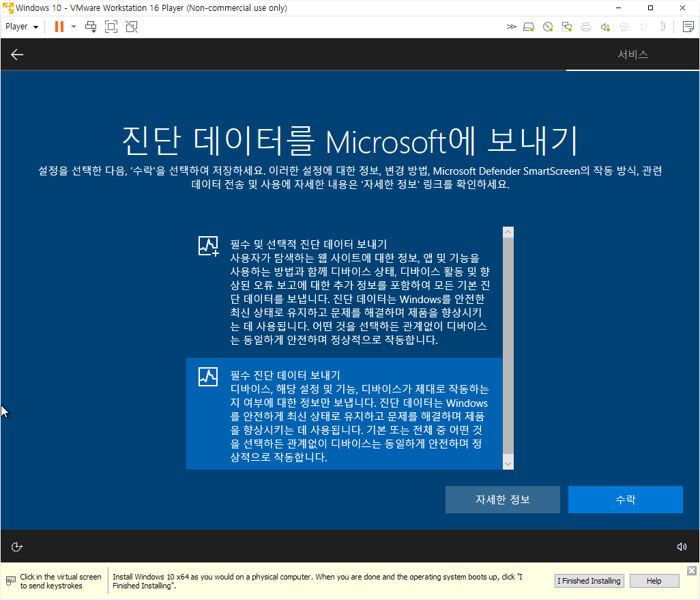Viewport: 700px width, 600px height.
Task: Open the printer device icon
Action: click(586, 27)
